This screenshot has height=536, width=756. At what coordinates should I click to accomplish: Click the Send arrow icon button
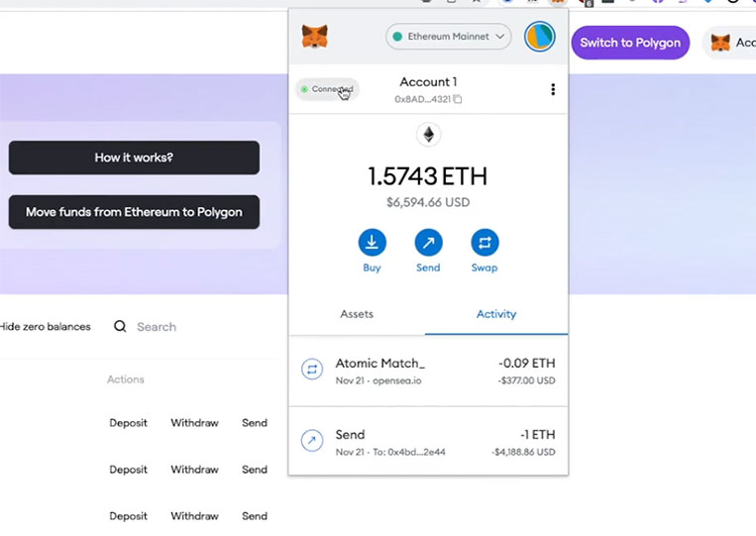pos(428,243)
